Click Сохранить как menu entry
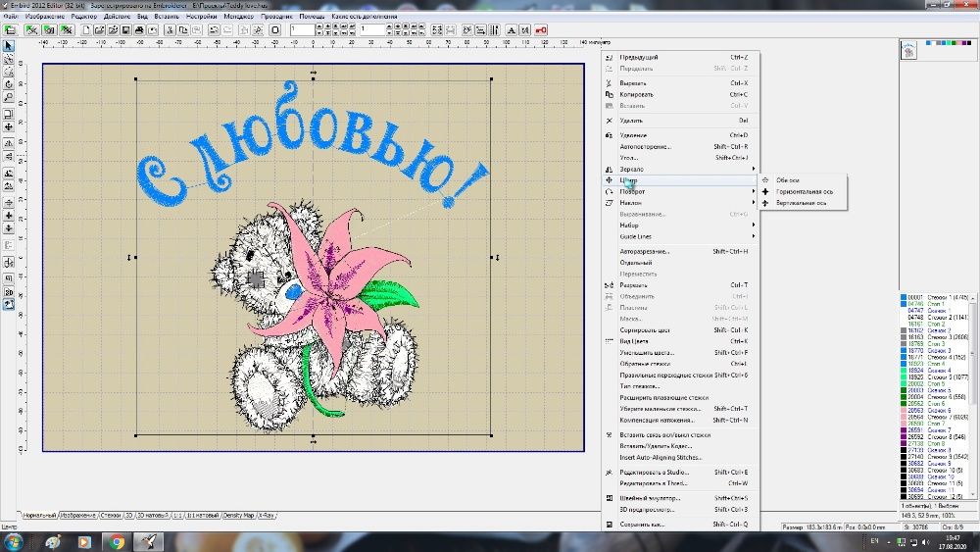Screen dimensions: 980x552 [680, 525]
